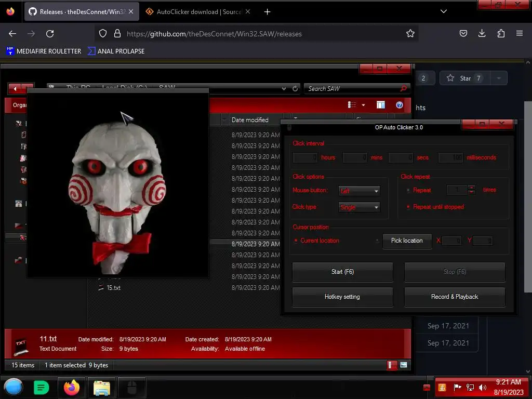Screen dimensions: 532x399
Task: Bookmark this page with the star icon
Action: (410, 33)
